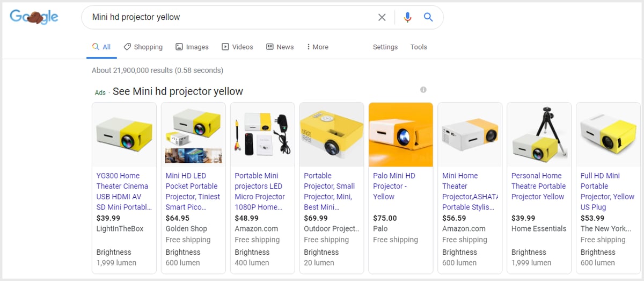Open Mini Home Theater Projector, ASHATA link

[x=470, y=191]
